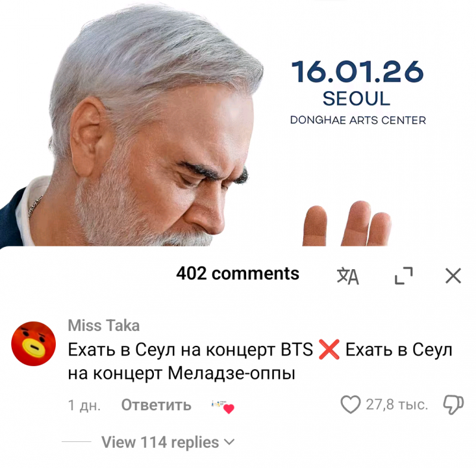Expand the comments panel to fullscreen
The width and height of the screenshot is (476, 468).
(404, 276)
